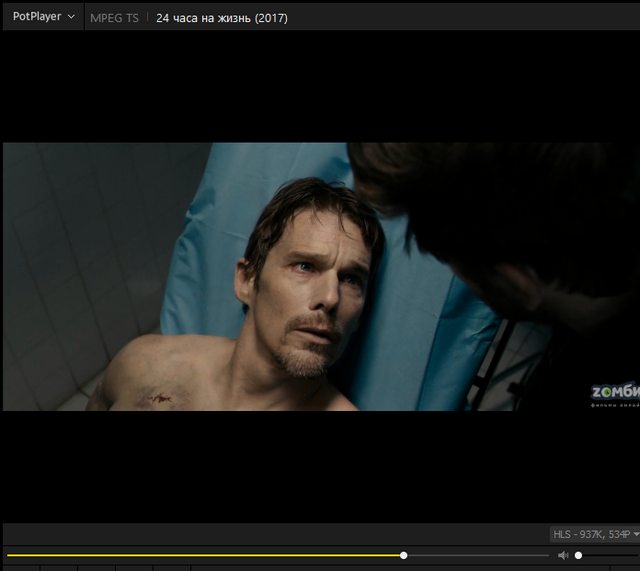Image resolution: width=640 pixels, height=571 pixels.
Task: Click the volume slider knob
Action: [578, 555]
